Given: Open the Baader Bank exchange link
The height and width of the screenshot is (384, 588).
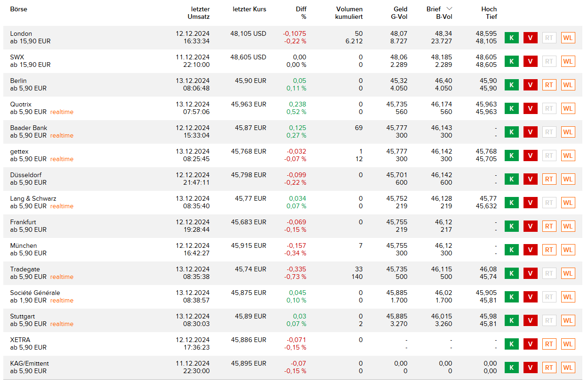Looking at the screenshot, I should [x=29, y=128].
